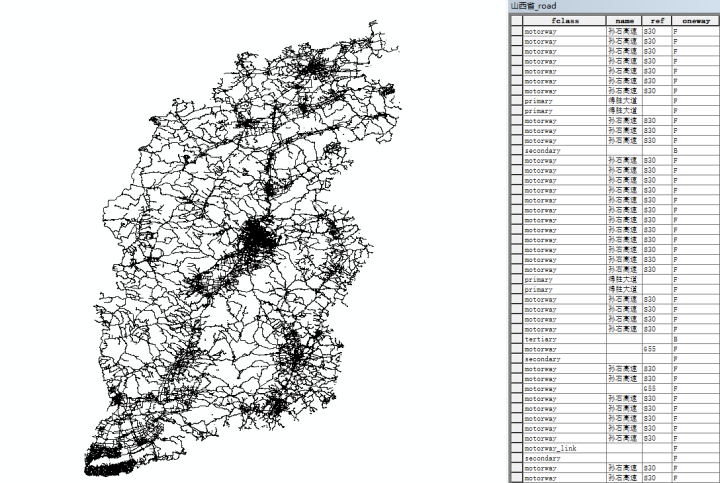Click the table's top-left corner selector box
Viewport: 720px width, 483px height.
tap(517, 21)
